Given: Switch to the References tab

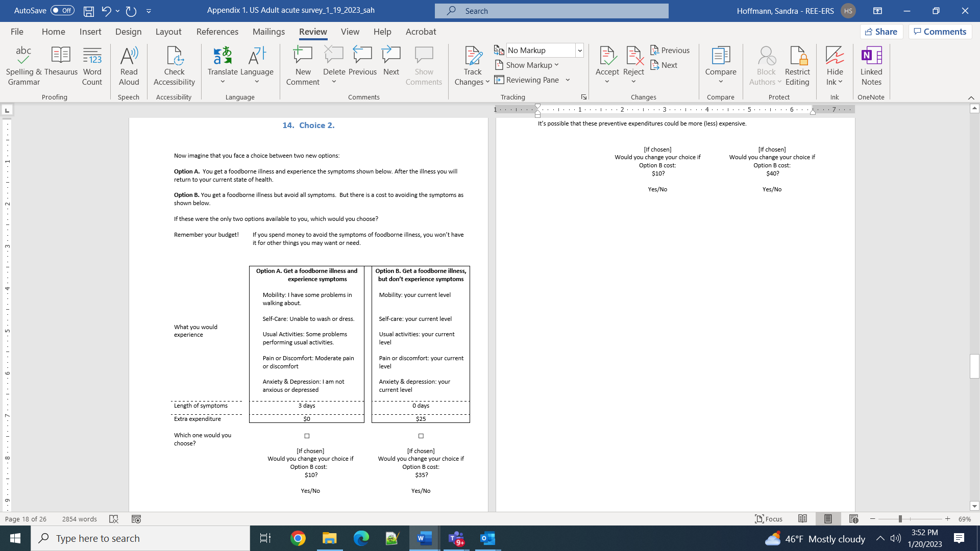Looking at the screenshot, I should pos(217,32).
